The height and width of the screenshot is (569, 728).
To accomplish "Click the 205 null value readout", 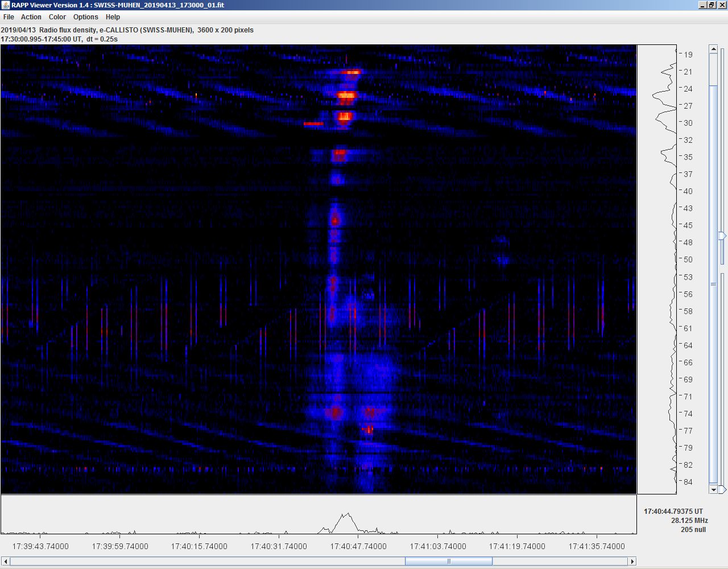I will tap(693, 530).
